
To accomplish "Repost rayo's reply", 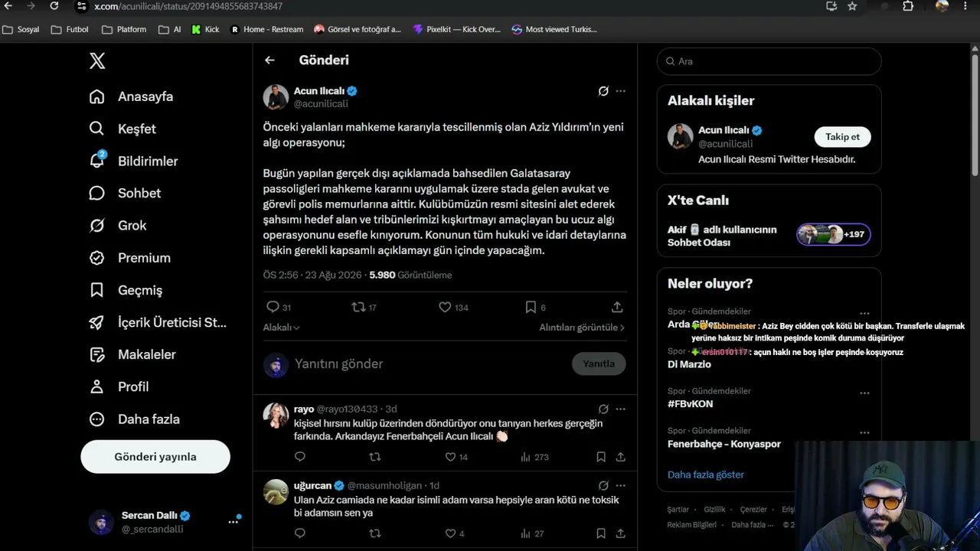I will (375, 457).
